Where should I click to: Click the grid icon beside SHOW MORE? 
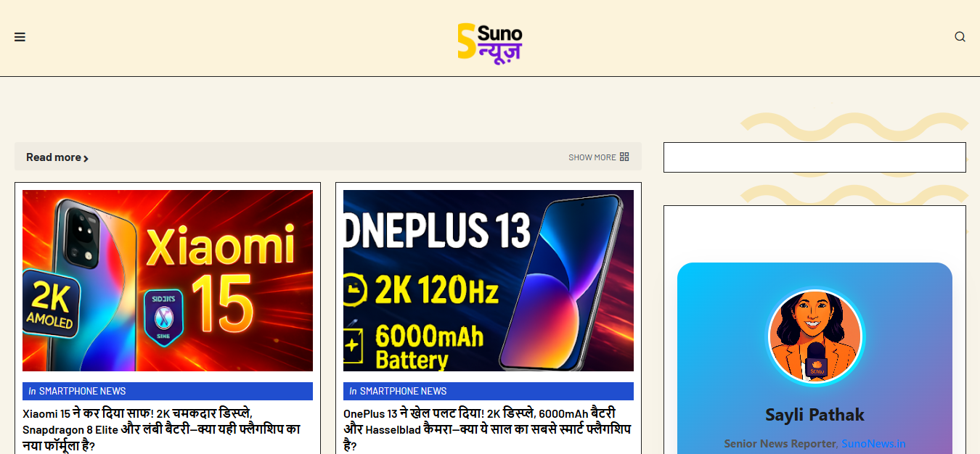pos(624,157)
